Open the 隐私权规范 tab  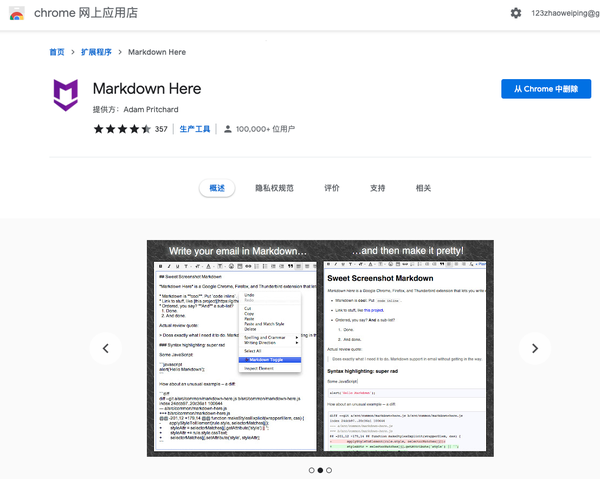point(274,188)
